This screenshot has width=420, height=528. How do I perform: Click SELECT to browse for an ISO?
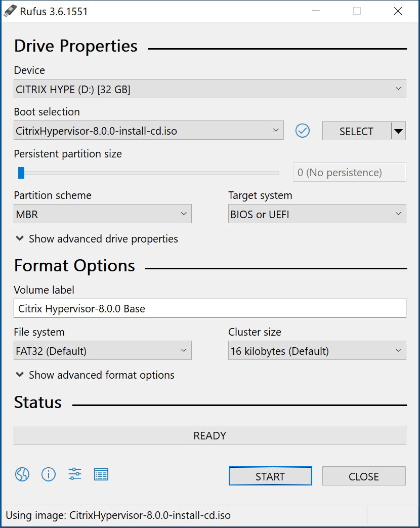click(x=356, y=131)
